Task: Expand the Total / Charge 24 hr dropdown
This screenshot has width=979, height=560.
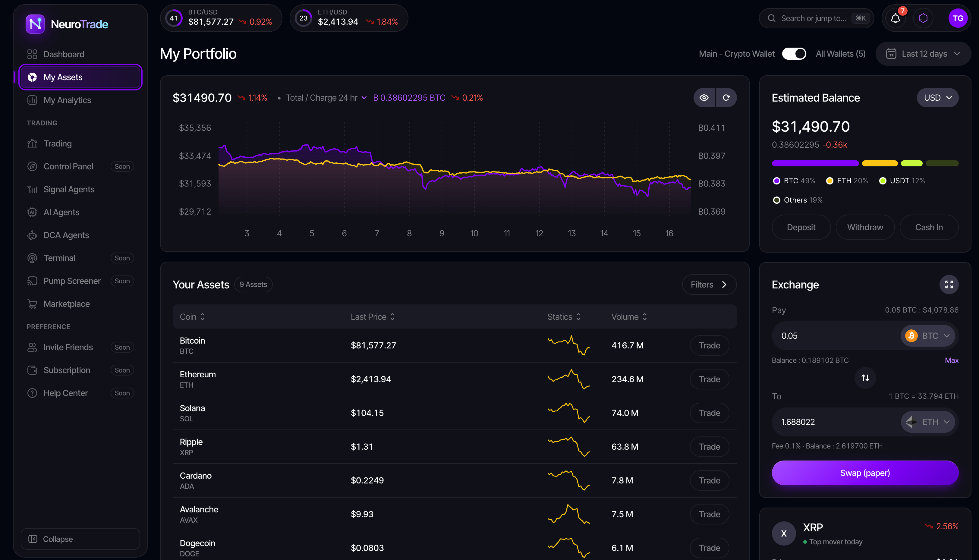Action: point(326,98)
